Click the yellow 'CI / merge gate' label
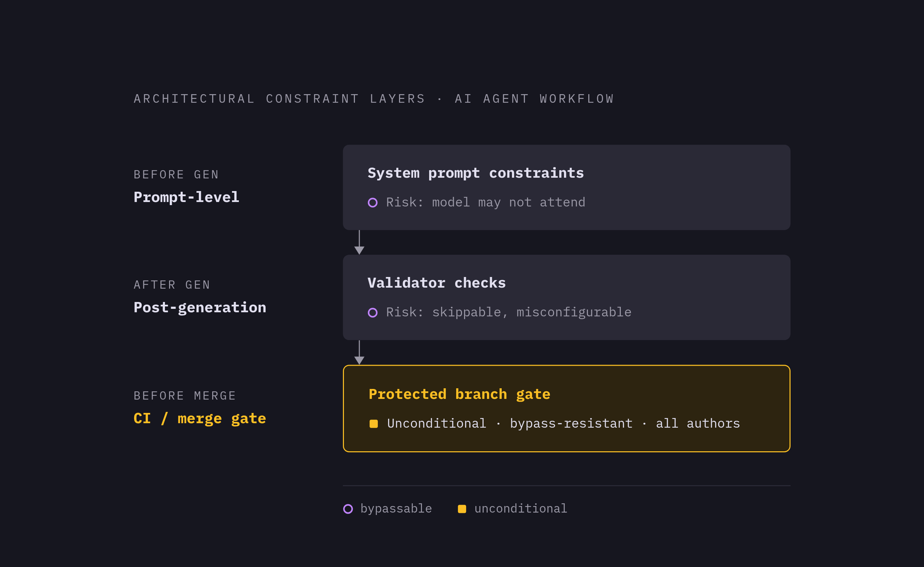The width and height of the screenshot is (924, 567). coord(200,419)
